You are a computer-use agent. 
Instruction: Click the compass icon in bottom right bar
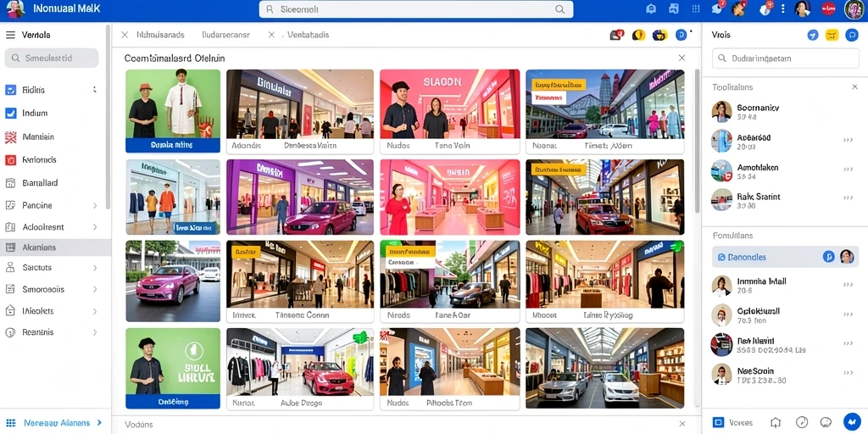[802, 422]
